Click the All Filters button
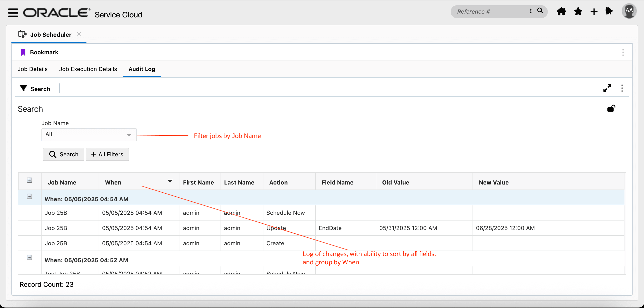This screenshot has width=644, height=308. coord(107,154)
